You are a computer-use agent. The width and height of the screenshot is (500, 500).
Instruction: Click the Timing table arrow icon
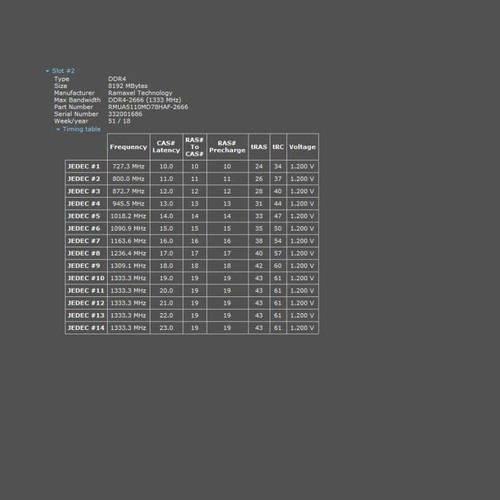pos(58,129)
